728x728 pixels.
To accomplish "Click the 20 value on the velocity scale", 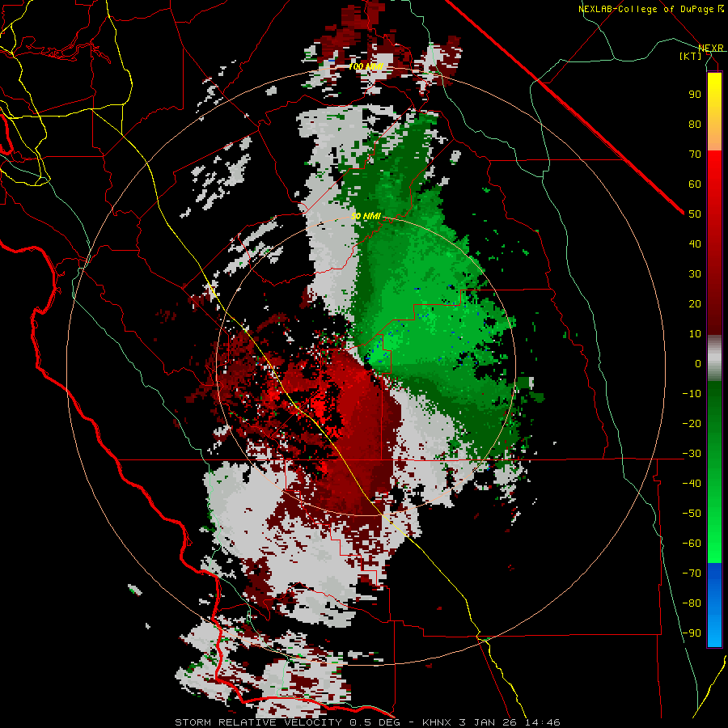I will pos(695,303).
